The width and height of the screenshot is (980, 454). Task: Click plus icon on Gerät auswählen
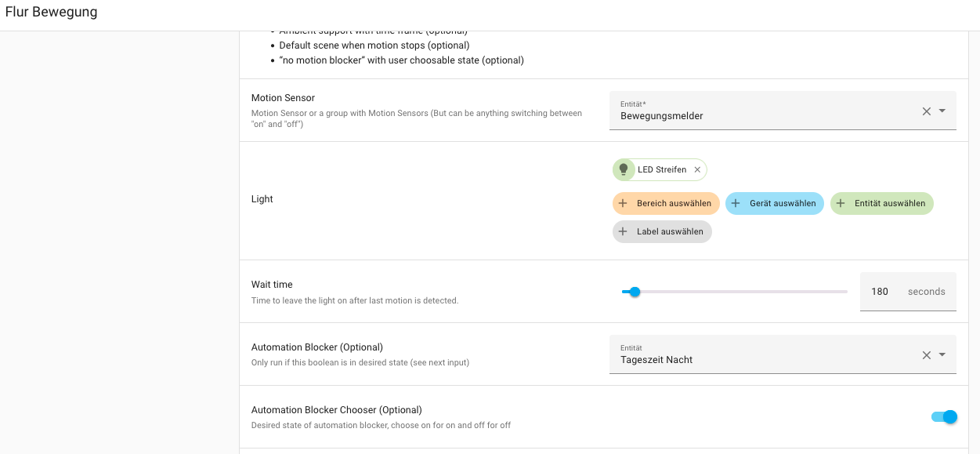point(736,203)
